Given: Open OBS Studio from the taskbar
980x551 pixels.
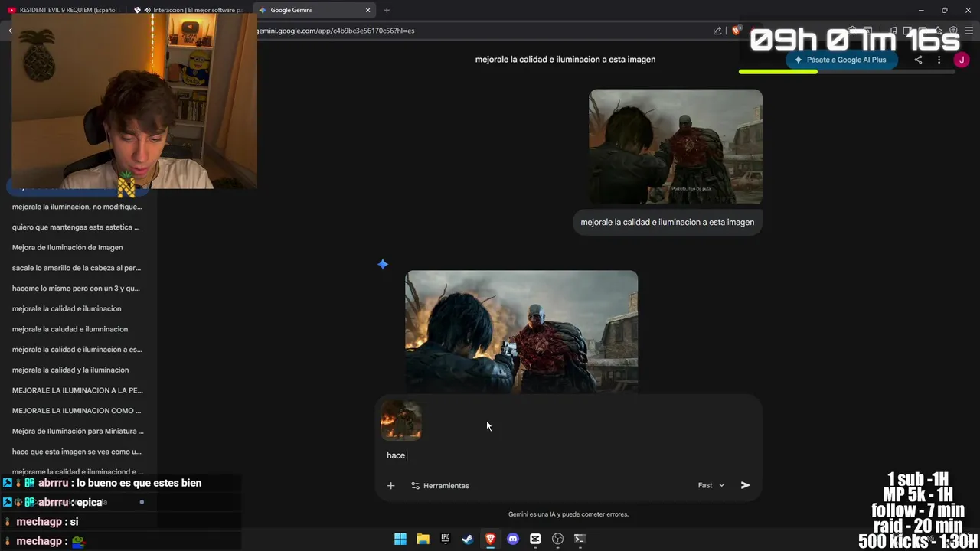Looking at the screenshot, I should (x=557, y=539).
